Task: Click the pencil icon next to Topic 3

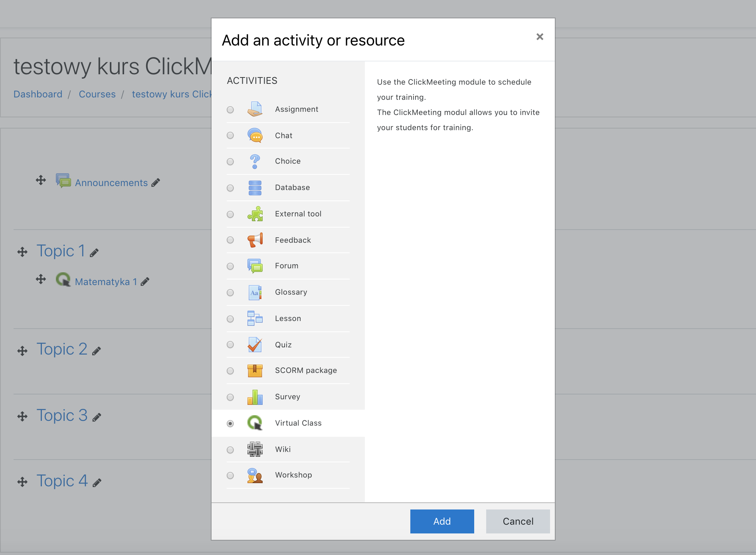Action: [x=97, y=417]
